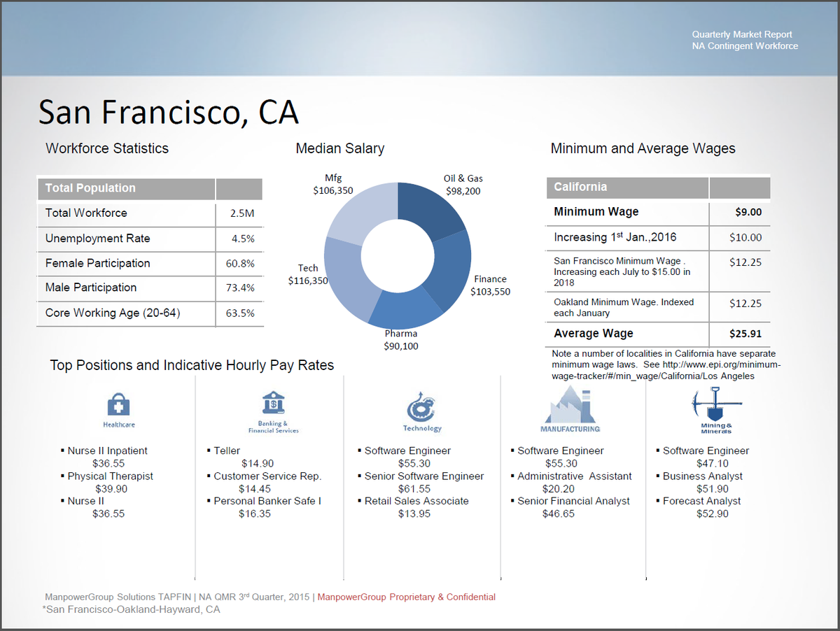Click the Senior Software Engineer entry
Viewport: 840px width, 631px height.
coord(424,476)
